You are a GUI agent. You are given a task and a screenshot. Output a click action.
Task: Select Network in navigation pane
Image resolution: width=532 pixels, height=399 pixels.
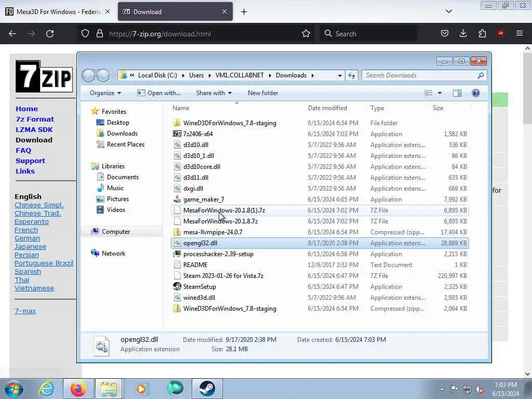tap(113, 254)
